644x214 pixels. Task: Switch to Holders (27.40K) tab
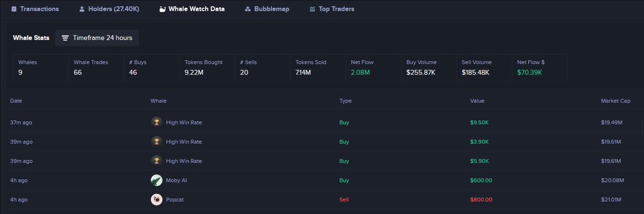click(x=109, y=9)
